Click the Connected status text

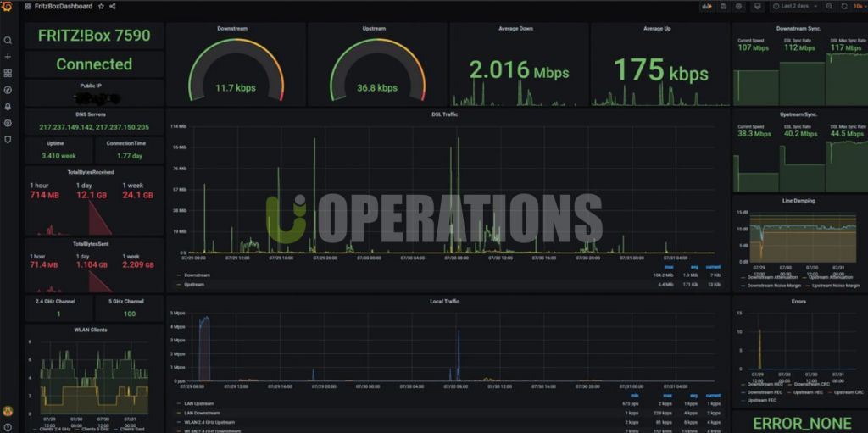click(x=94, y=64)
